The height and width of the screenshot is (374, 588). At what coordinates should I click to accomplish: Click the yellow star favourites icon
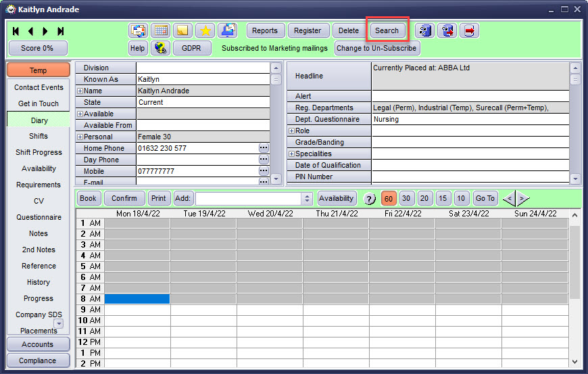[x=205, y=30]
